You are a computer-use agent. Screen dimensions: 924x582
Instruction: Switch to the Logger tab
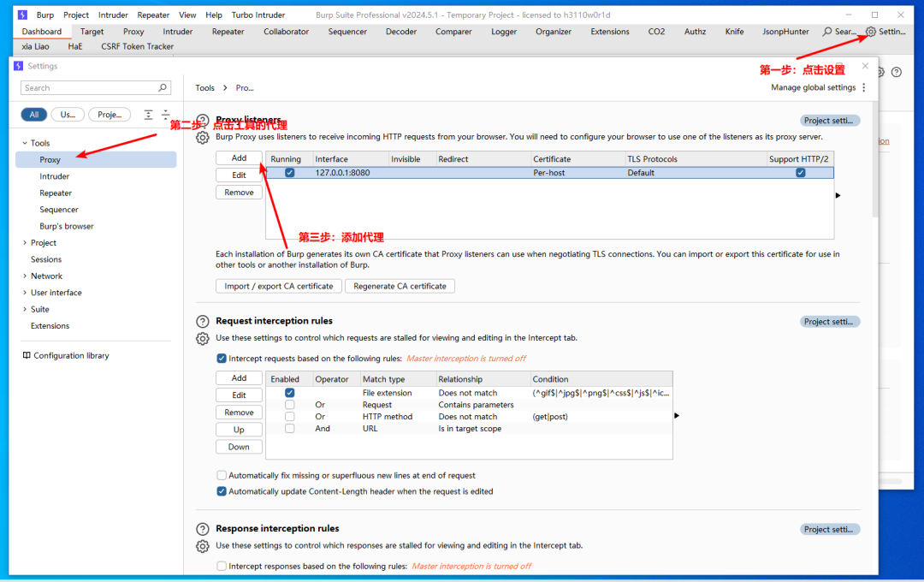(x=504, y=32)
